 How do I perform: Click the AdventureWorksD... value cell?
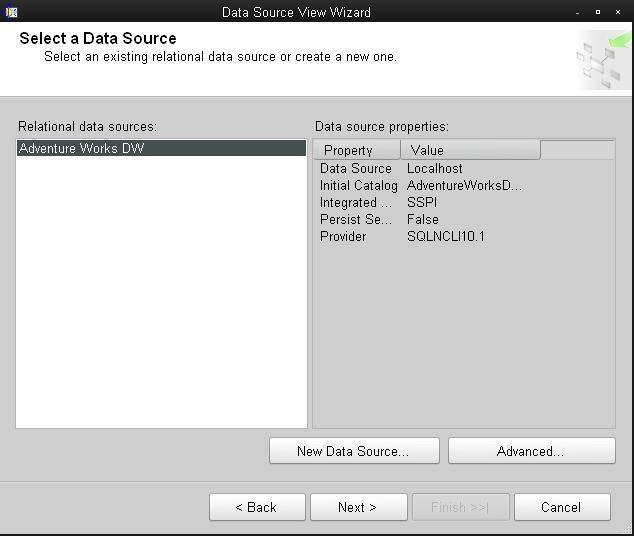[464, 186]
